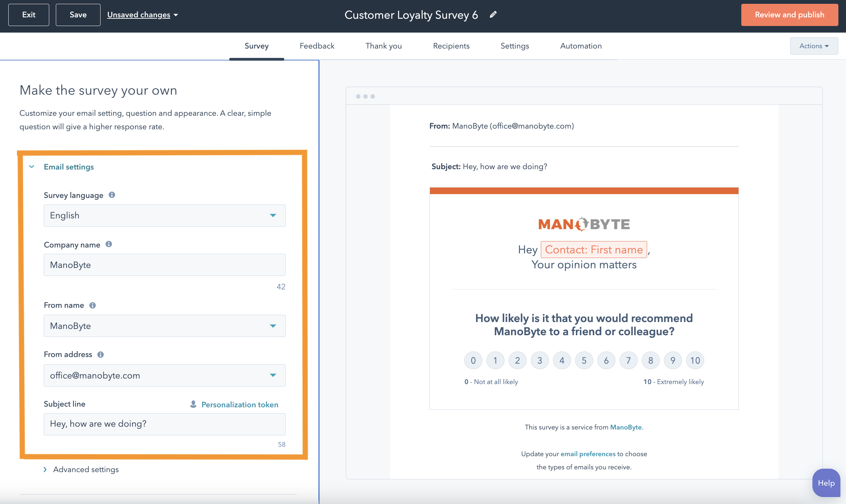
Task: Select rating 10 in survey preview
Action: click(695, 360)
